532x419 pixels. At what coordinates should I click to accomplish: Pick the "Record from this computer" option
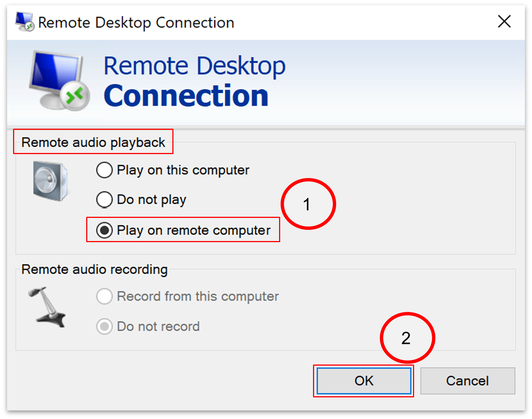104,297
